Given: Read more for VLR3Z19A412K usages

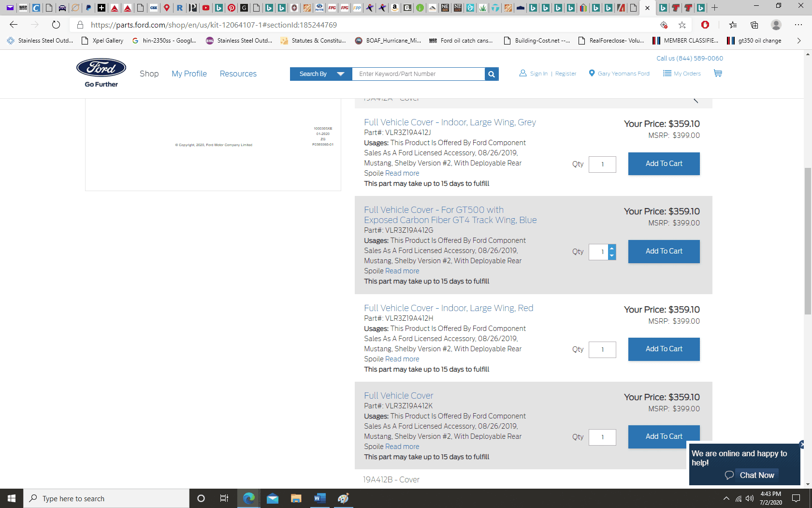Looking at the screenshot, I should (402, 447).
